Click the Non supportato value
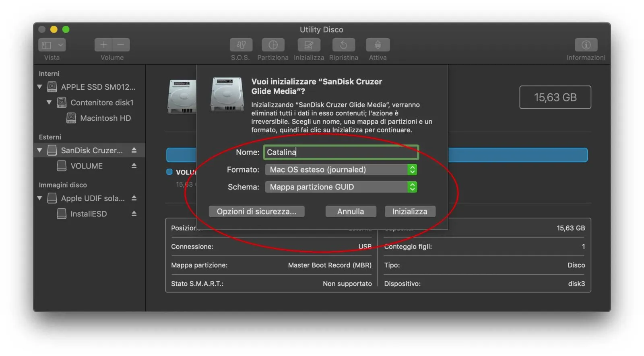 click(347, 284)
